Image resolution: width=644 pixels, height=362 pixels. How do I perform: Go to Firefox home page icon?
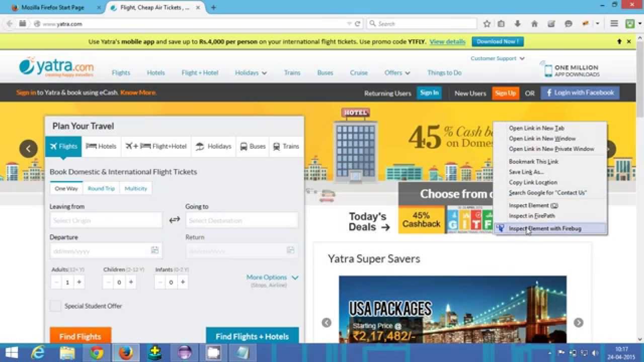pyautogui.click(x=534, y=24)
